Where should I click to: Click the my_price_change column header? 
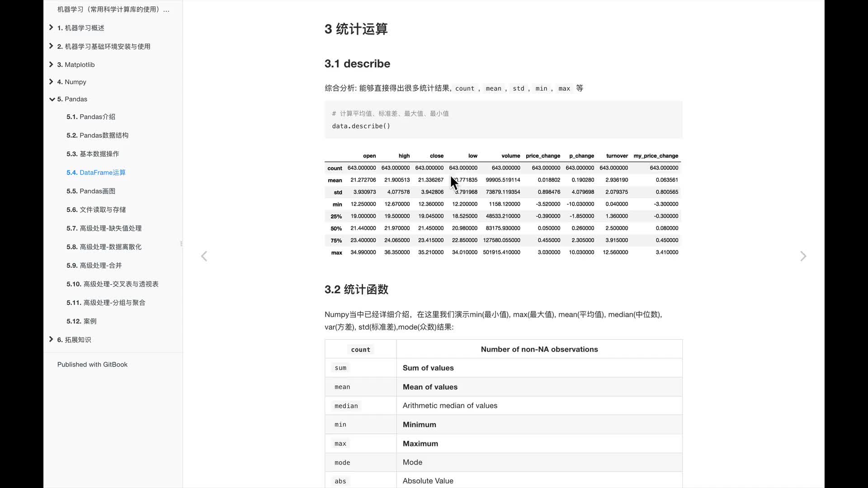tap(656, 156)
